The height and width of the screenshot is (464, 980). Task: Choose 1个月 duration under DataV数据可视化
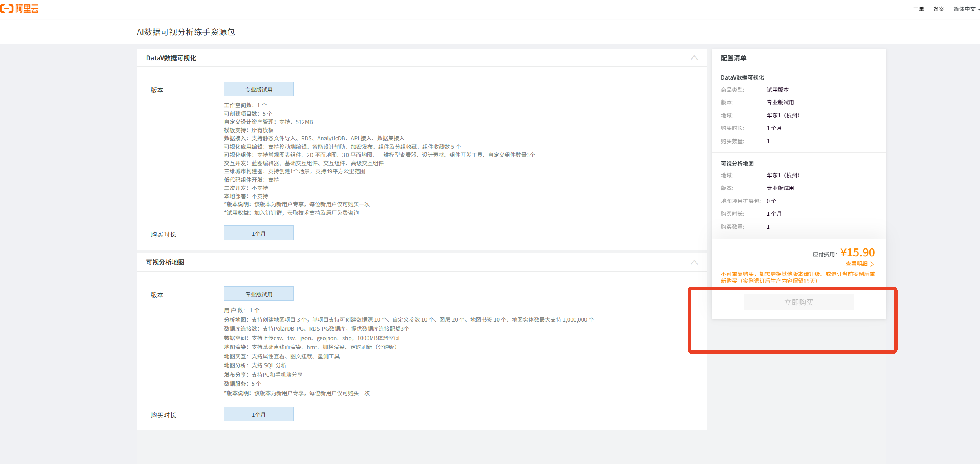tap(259, 233)
